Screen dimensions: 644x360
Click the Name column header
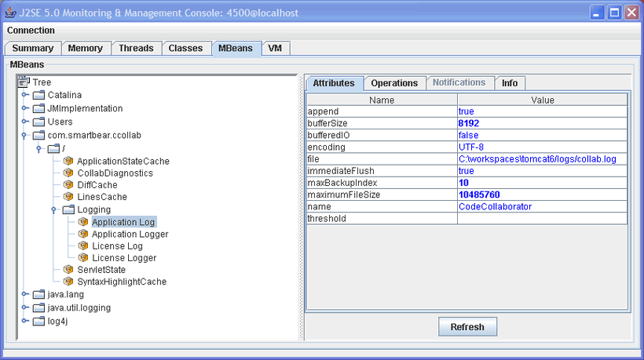coord(382,100)
